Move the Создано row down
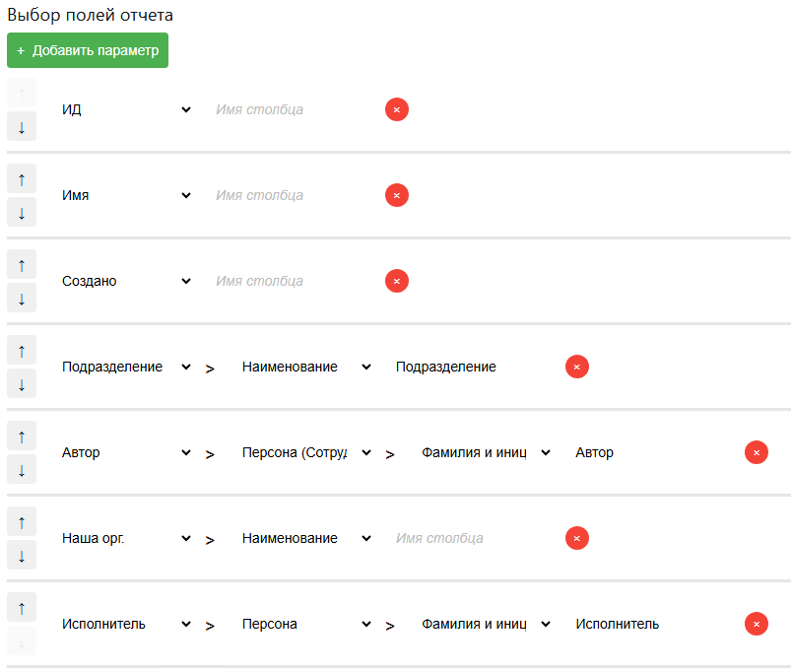This screenshot has height=672, width=791. pos(22,299)
